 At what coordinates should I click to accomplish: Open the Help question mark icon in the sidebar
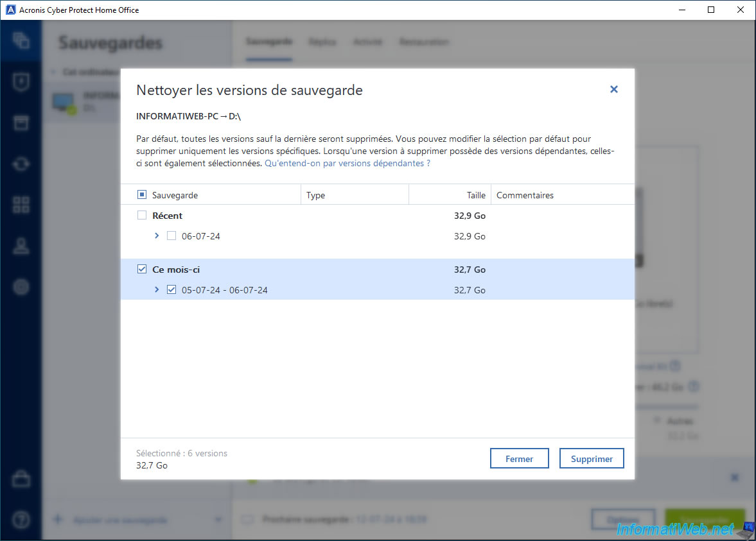click(21, 519)
